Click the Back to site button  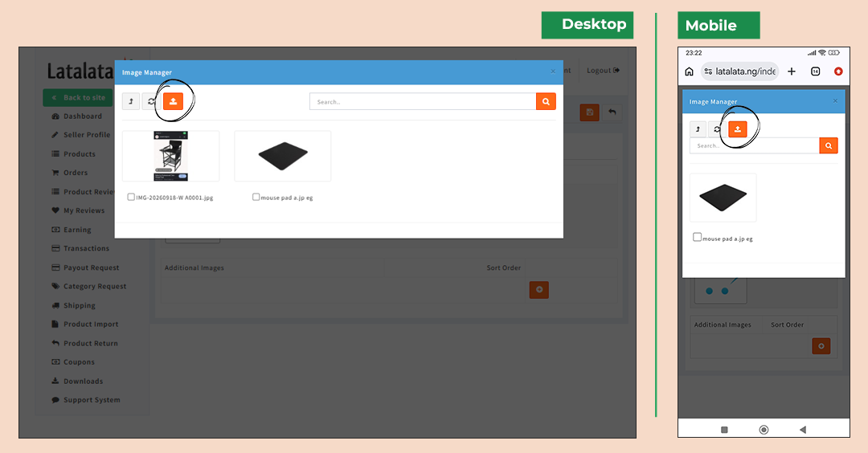78,97
